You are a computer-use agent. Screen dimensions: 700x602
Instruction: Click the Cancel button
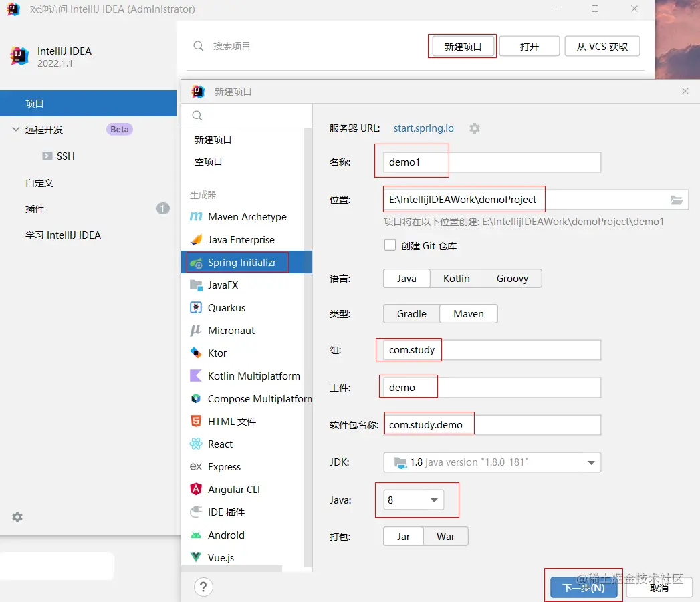[x=659, y=587]
